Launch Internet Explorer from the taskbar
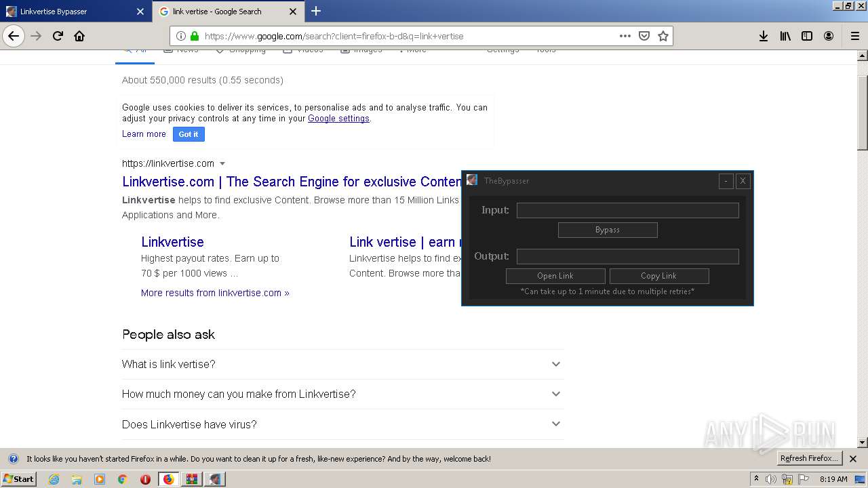This screenshot has width=868, height=488. (x=54, y=479)
